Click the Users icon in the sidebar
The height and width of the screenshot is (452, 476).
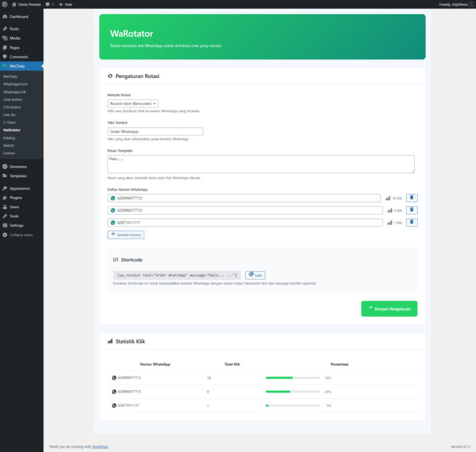5,207
